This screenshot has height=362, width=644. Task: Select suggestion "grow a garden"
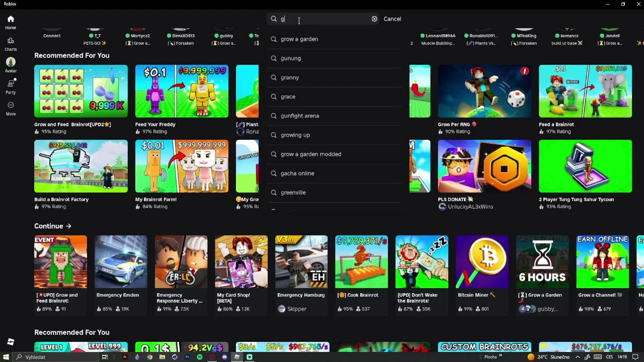[335, 39]
